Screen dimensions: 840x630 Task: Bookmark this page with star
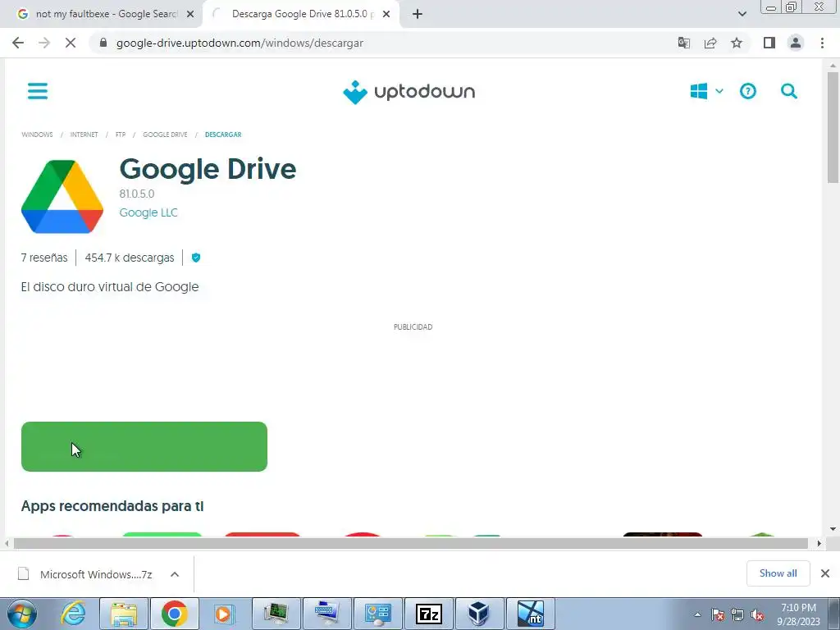click(x=737, y=43)
